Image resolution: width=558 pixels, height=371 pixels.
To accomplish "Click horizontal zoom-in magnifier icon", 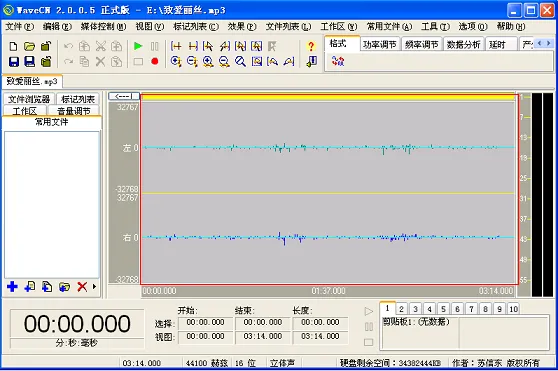I will coord(208,62).
